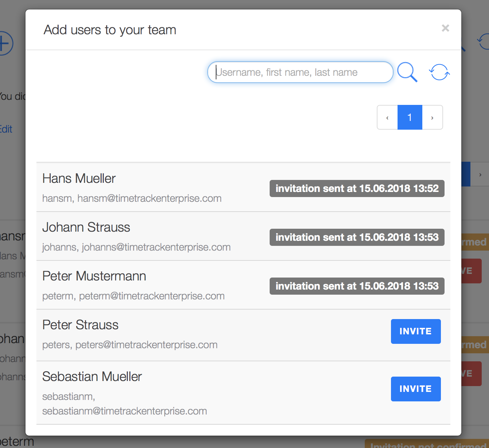Click the plus circle icon behind the dialog
Image resolution: width=489 pixels, height=448 pixels.
pyautogui.click(x=6, y=44)
